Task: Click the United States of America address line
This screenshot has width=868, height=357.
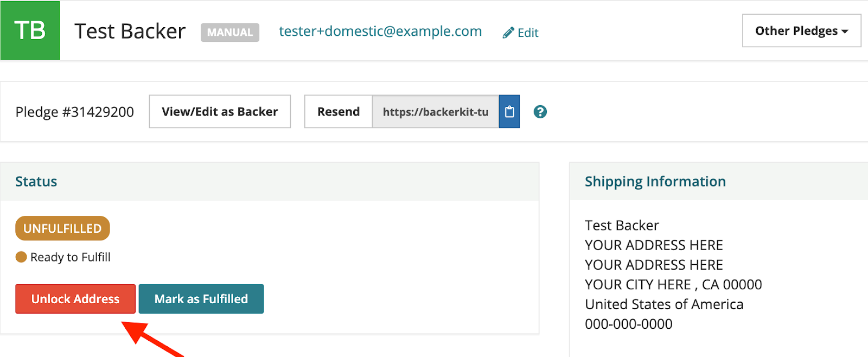Action: point(664,304)
